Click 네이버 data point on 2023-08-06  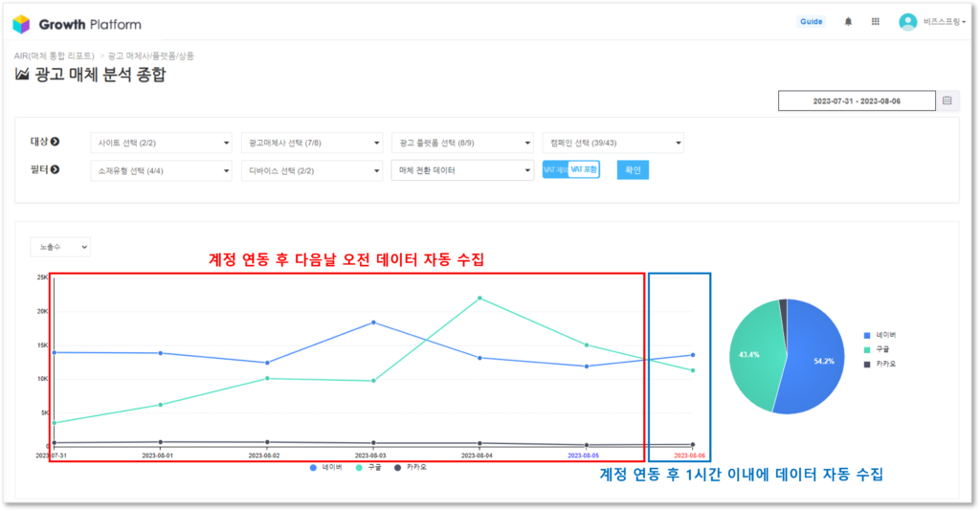click(x=693, y=355)
